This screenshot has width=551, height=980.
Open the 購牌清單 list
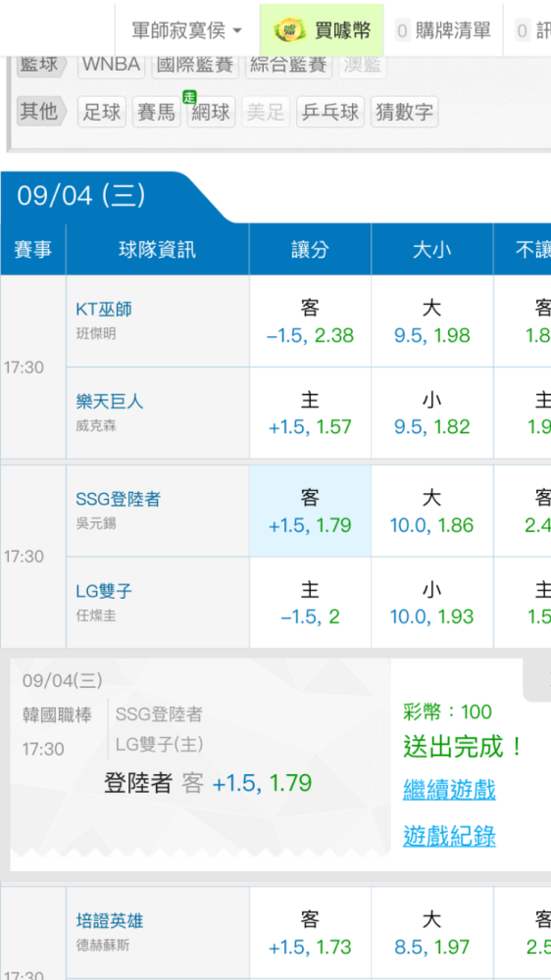click(x=444, y=30)
